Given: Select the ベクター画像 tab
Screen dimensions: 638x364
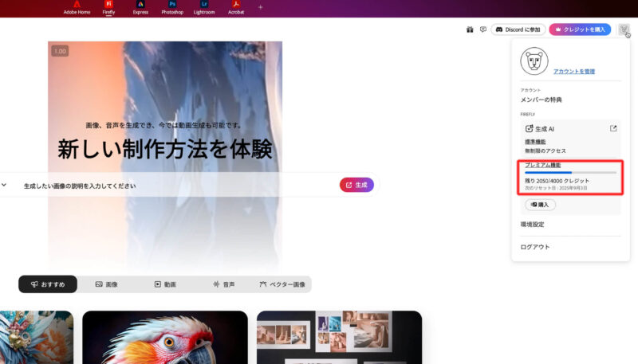Looking at the screenshot, I should (x=282, y=284).
